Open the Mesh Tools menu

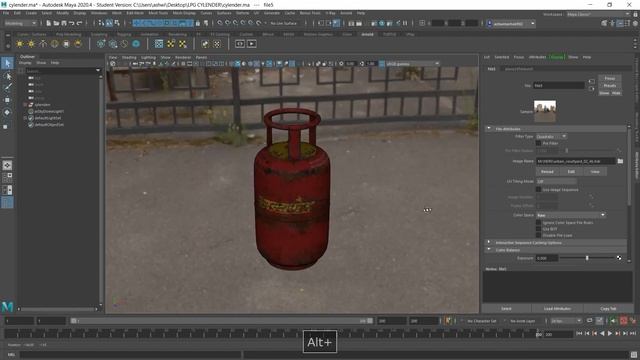(158, 13)
